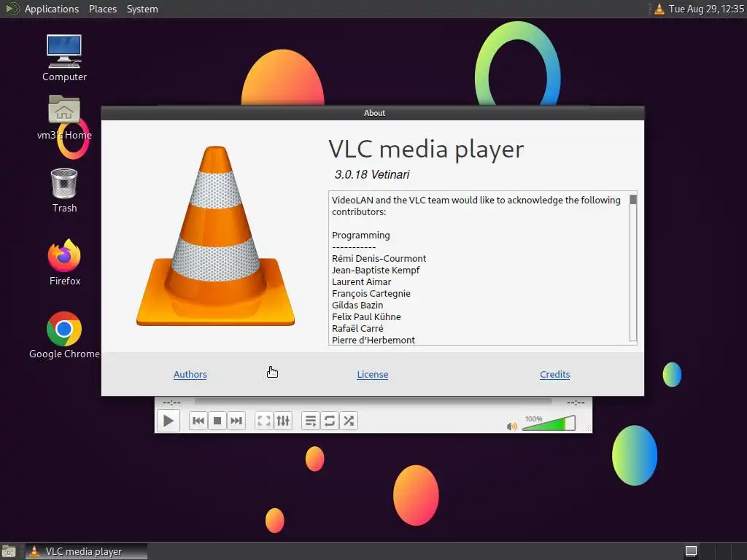
Task: Show the playlist icon
Action: 311,421
